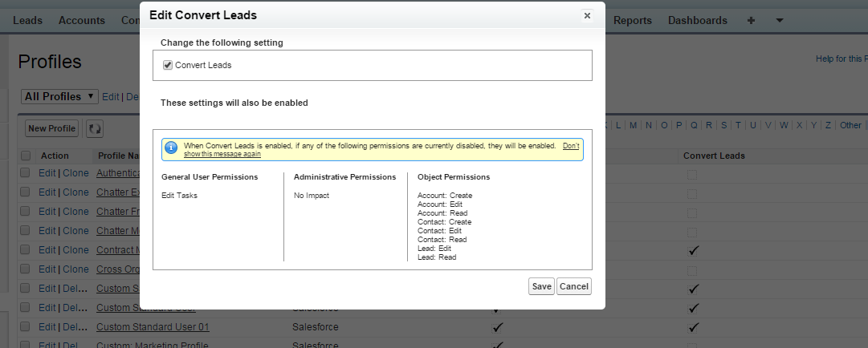Toggle Convert Leads for Custom Standard User 01

pos(692,328)
